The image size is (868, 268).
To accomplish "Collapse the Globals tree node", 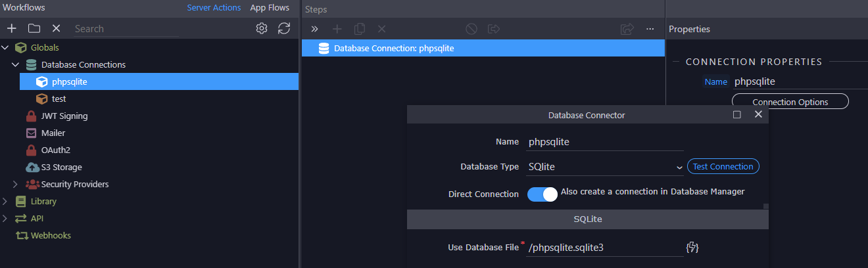I will [x=5, y=47].
